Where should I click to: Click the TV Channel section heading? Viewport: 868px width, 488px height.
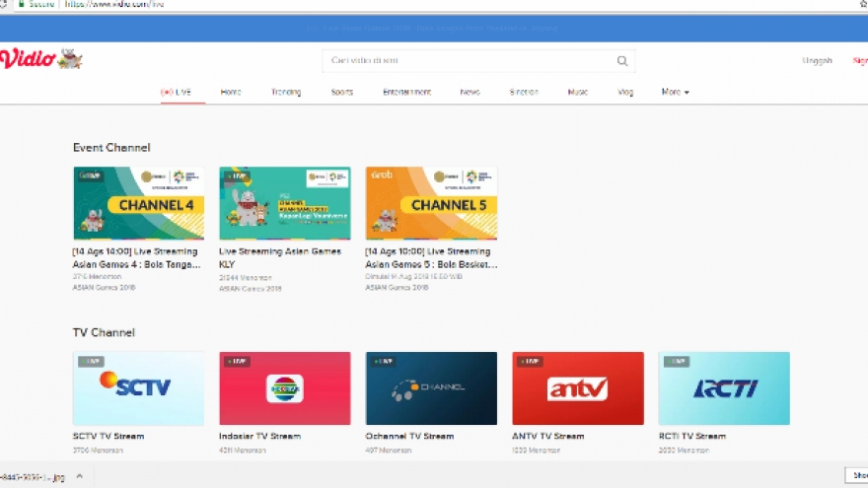[104, 332]
